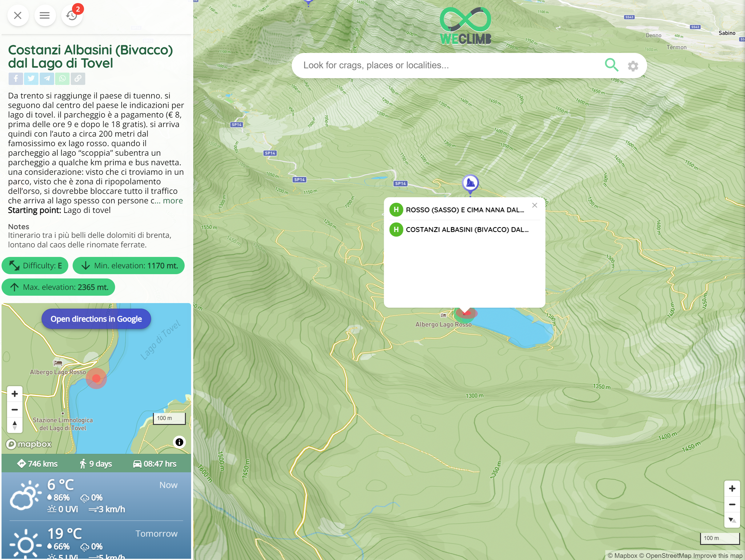Zoom in on the main map

(732, 488)
